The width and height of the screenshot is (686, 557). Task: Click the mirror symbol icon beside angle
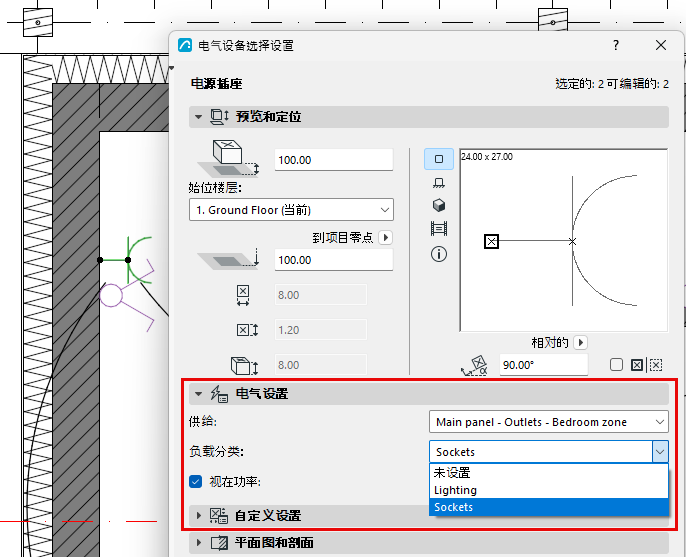(637, 364)
